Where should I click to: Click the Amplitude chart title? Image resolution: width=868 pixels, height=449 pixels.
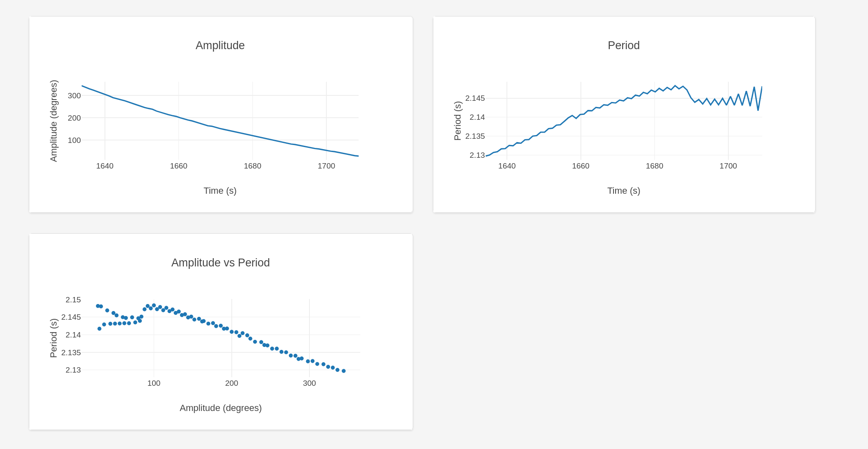(220, 45)
